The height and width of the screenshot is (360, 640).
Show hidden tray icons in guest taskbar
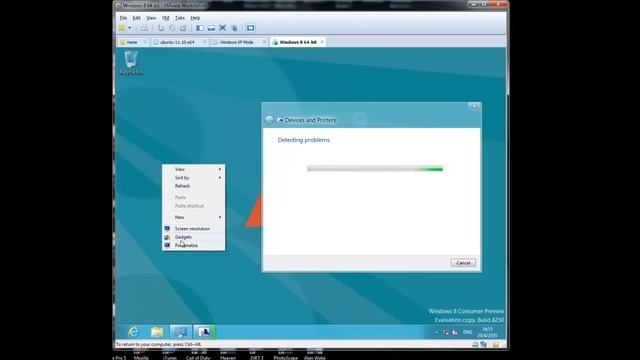tap(436, 333)
